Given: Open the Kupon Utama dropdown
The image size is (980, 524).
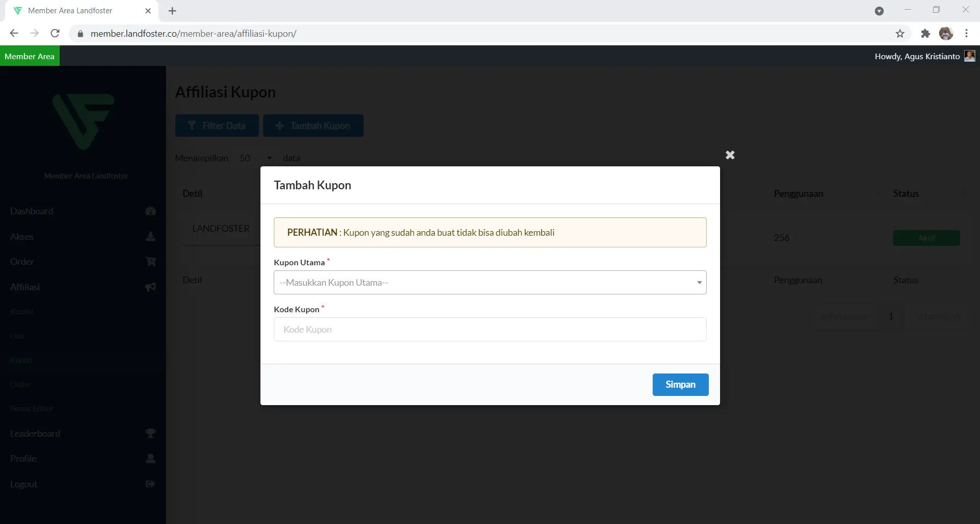Looking at the screenshot, I should point(490,283).
